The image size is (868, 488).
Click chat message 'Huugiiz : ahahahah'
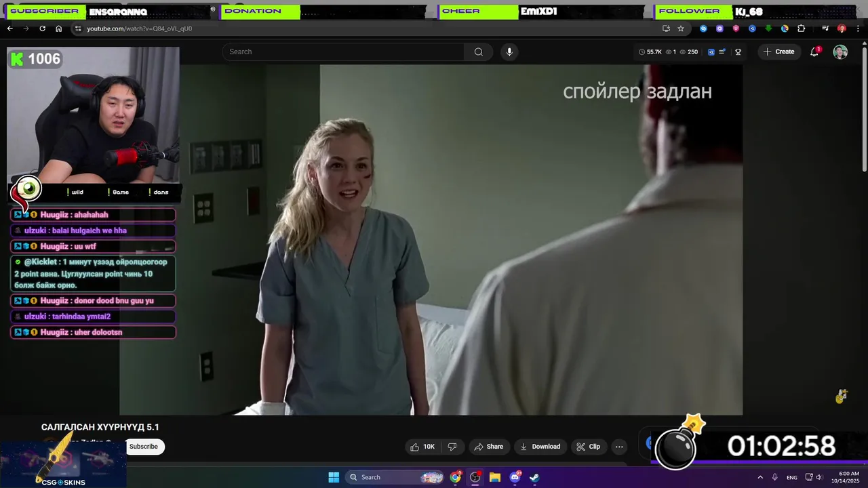pyautogui.click(x=93, y=215)
